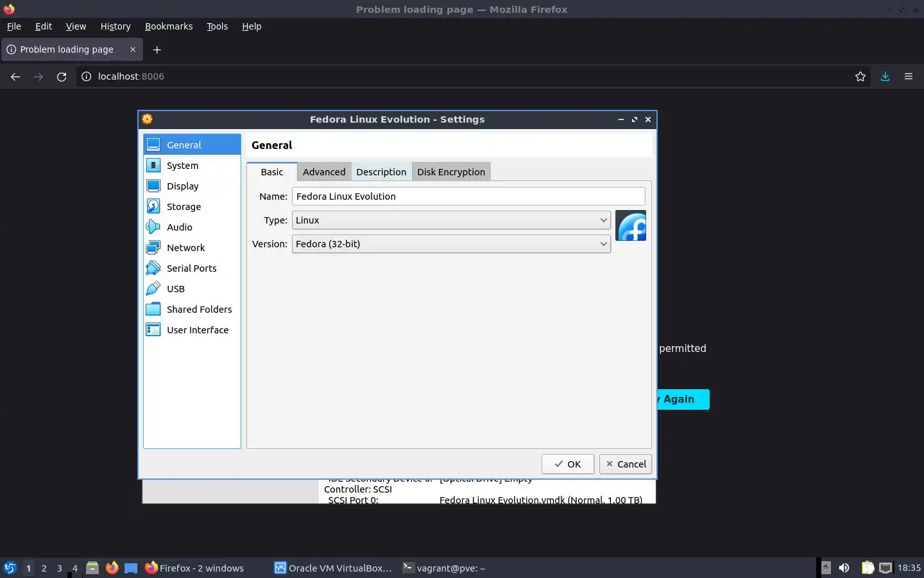Switch to the Description tab
This screenshot has width=924, height=578.
pyautogui.click(x=381, y=171)
